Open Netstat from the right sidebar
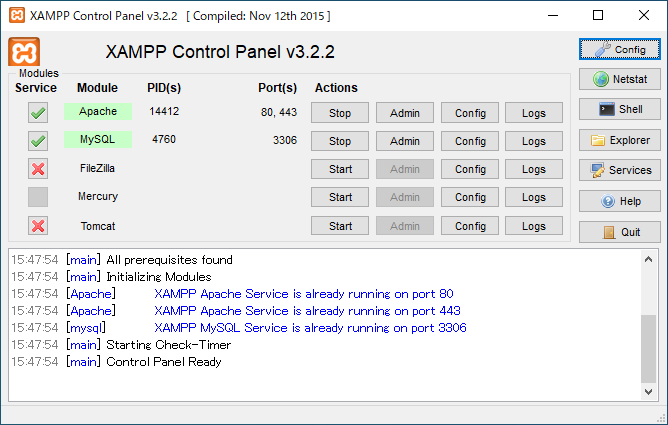The height and width of the screenshot is (425, 668). [620, 79]
